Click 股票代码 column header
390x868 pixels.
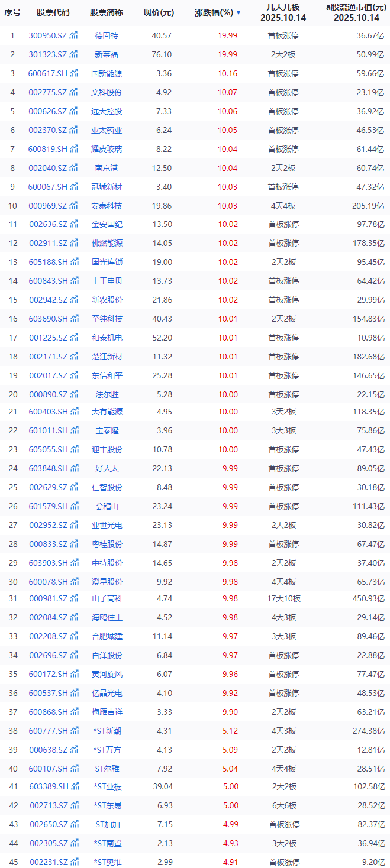[x=53, y=12]
